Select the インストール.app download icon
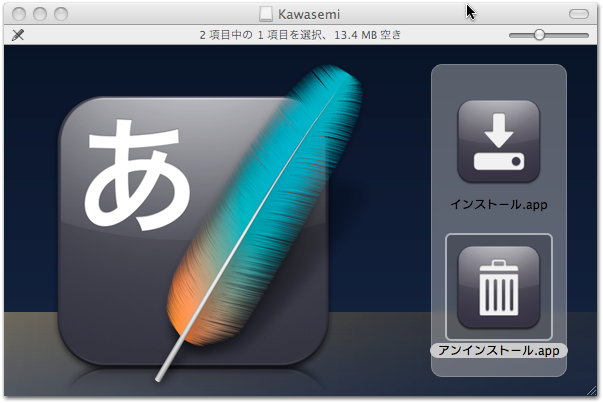This screenshot has width=603, height=403. point(498,141)
